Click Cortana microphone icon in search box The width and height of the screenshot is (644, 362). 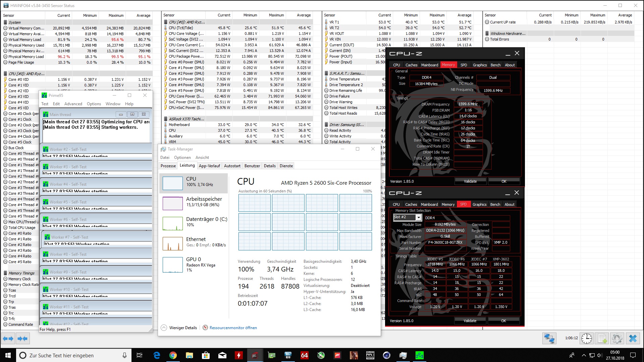124,355
